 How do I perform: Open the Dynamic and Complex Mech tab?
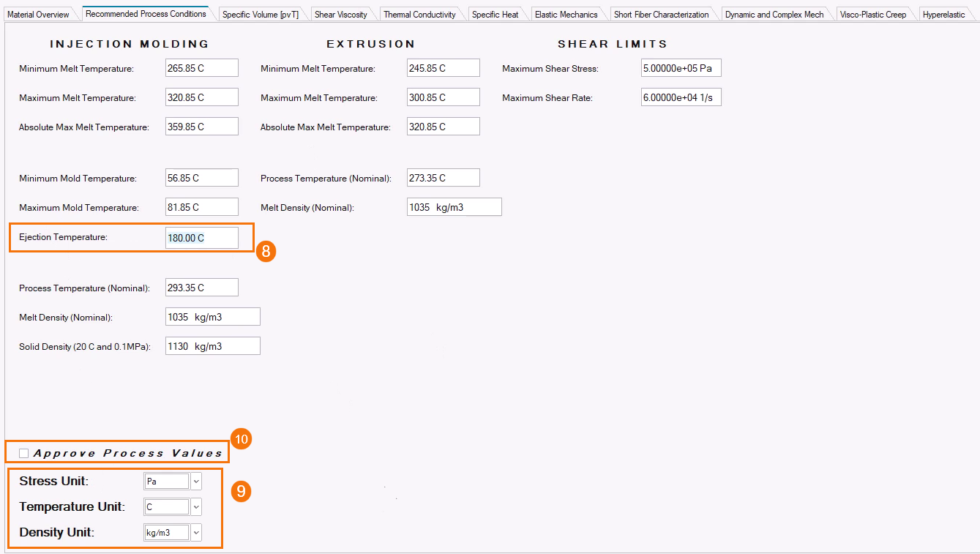coord(774,15)
